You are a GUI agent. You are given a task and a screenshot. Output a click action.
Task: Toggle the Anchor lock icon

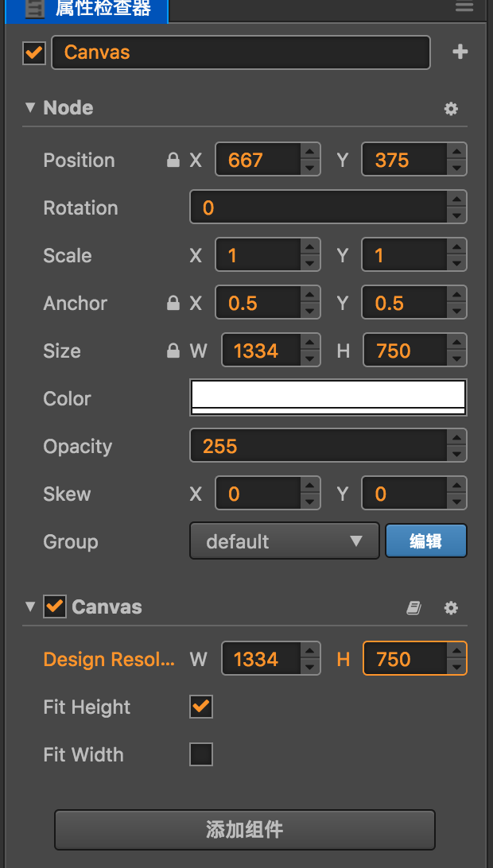click(x=173, y=304)
